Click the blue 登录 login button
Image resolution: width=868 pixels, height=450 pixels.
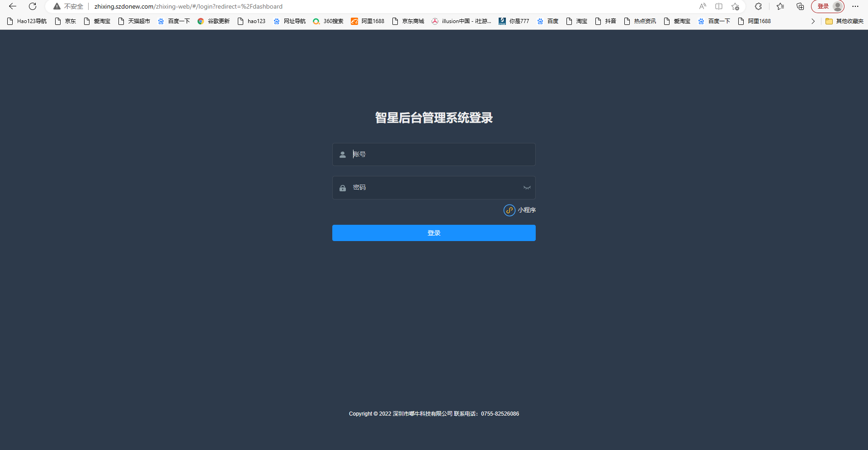coord(434,233)
